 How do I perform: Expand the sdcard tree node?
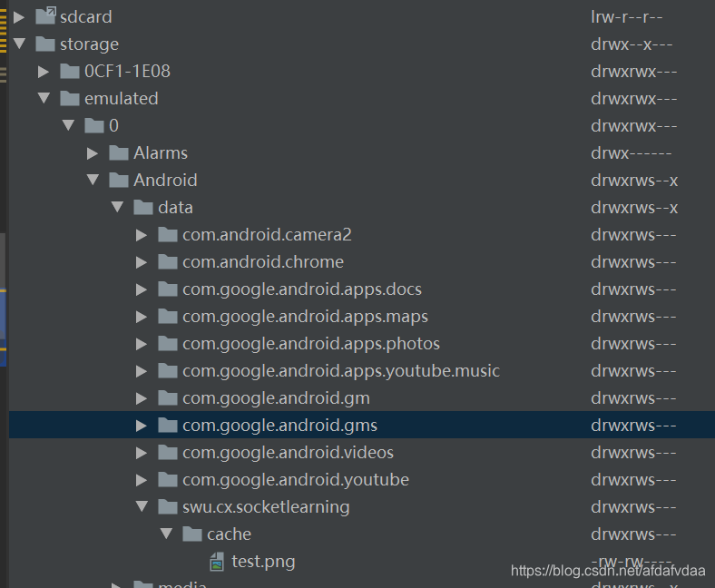(19, 17)
